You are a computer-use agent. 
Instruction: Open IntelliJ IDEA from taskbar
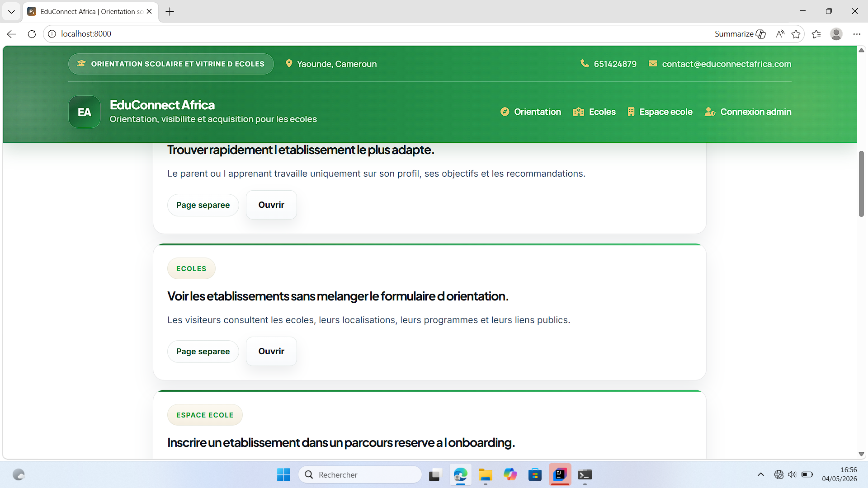coord(560,474)
